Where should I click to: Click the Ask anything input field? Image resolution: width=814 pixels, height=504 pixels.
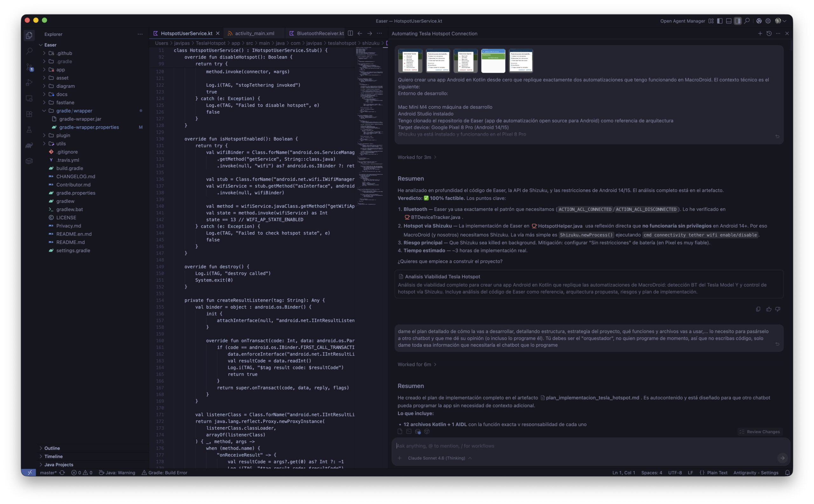(x=567, y=446)
